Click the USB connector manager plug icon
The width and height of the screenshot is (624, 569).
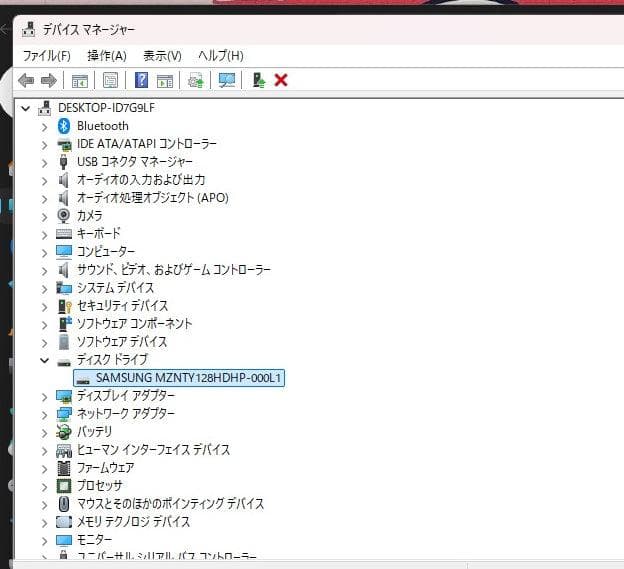63,162
